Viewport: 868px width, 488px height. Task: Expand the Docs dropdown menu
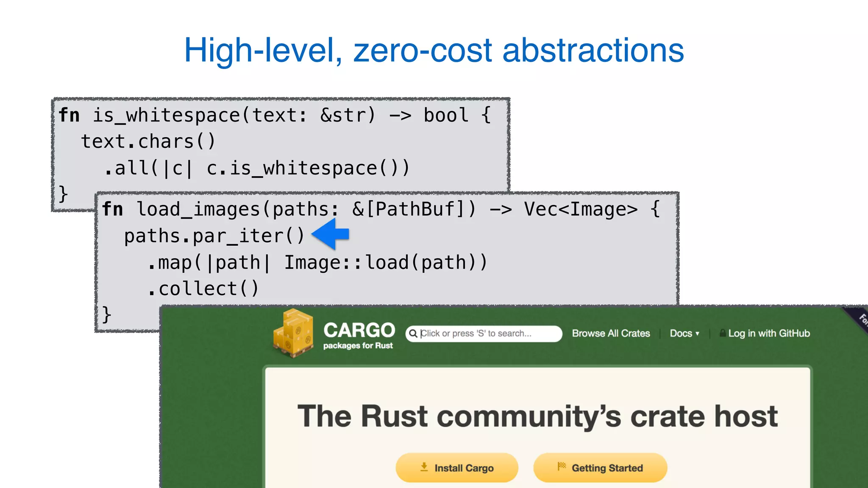pyautogui.click(x=684, y=333)
